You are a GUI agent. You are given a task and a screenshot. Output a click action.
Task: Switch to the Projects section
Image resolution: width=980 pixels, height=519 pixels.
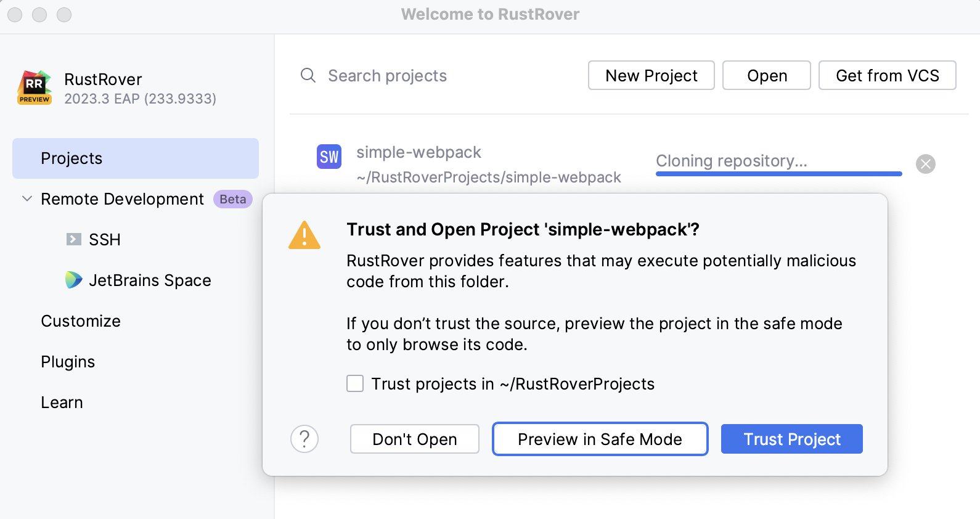pyautogui.click(x=71, y=158)
